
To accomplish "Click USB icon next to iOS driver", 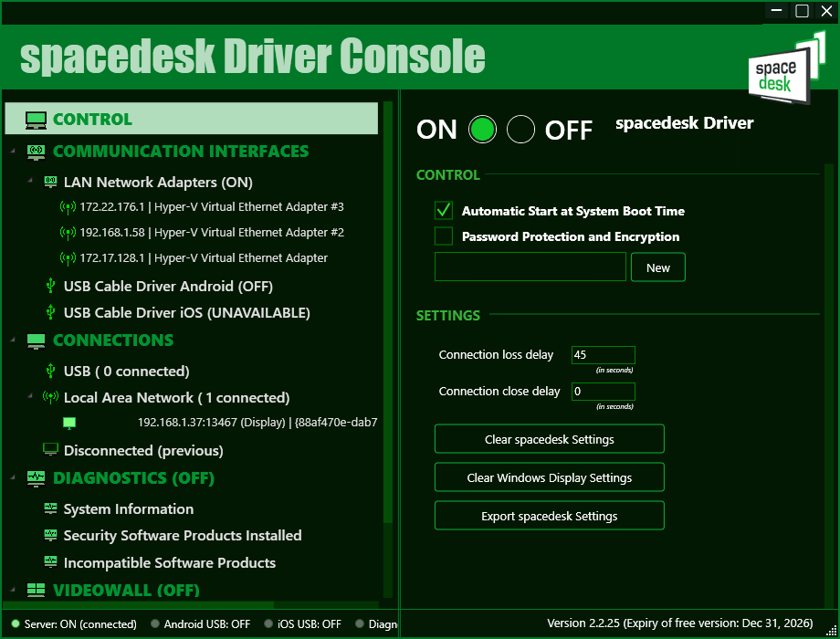I will [x=50, y=312].
